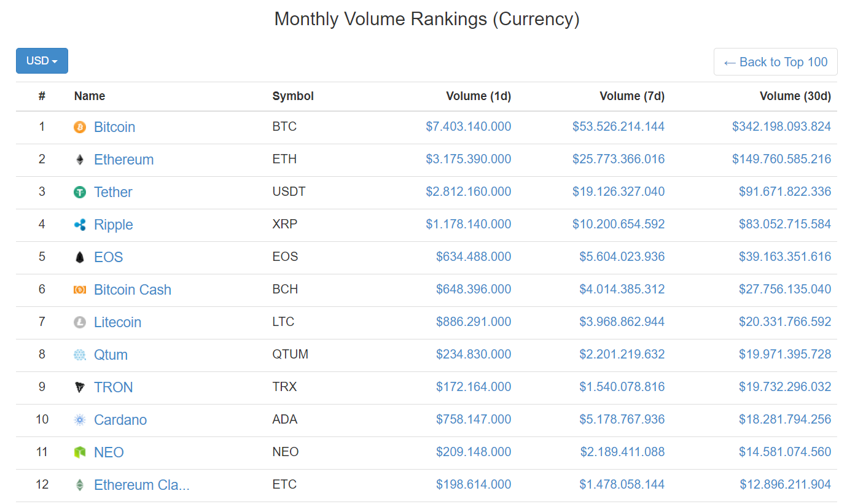This screenshot has height=504, width=847.
Task: Click the TRX symbol cell
Action: click(x=284, y=387)
